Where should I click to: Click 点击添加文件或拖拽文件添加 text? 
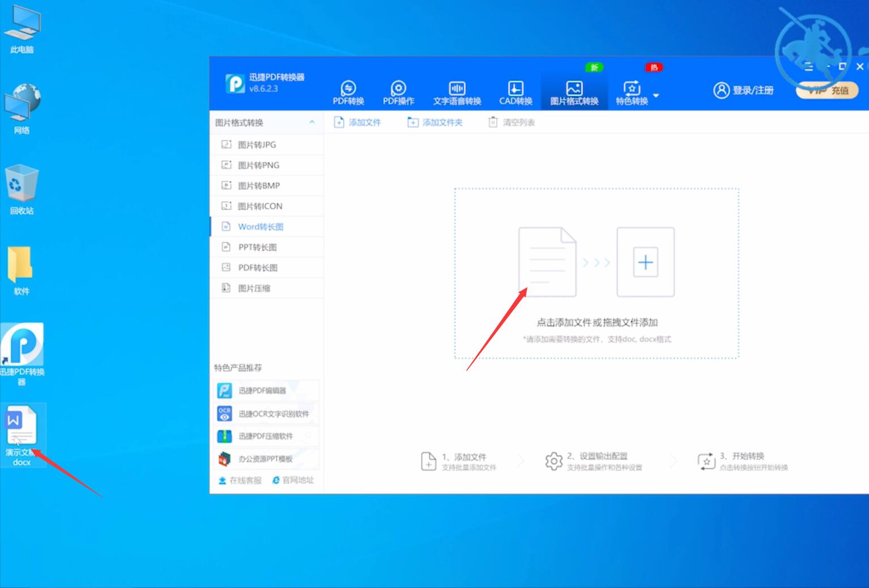click(x=597, y=322)
